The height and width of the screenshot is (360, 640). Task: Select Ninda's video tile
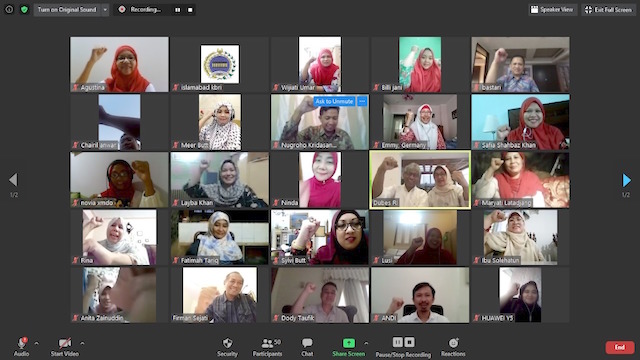[320, 180]
